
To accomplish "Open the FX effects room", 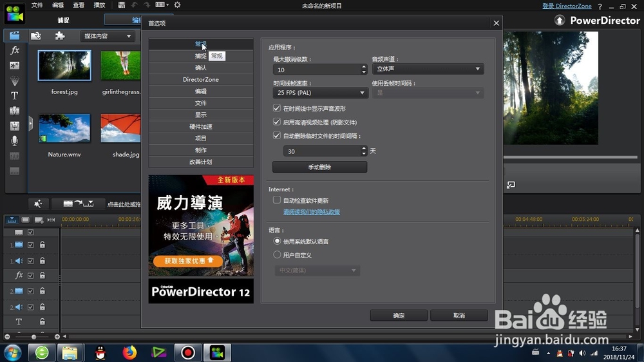I will pos(15,50).
